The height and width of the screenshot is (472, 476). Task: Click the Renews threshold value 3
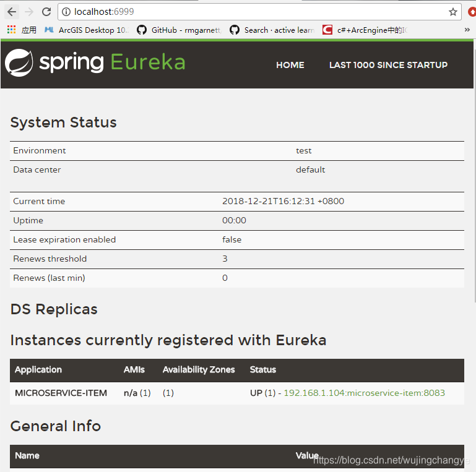pos(225,259)
